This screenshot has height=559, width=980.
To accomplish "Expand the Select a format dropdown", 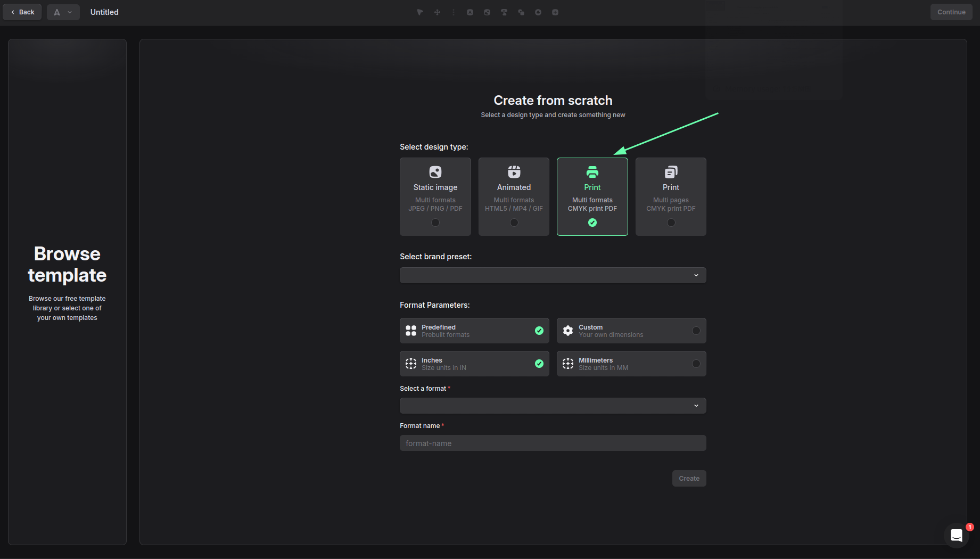I will pos(553,406).
